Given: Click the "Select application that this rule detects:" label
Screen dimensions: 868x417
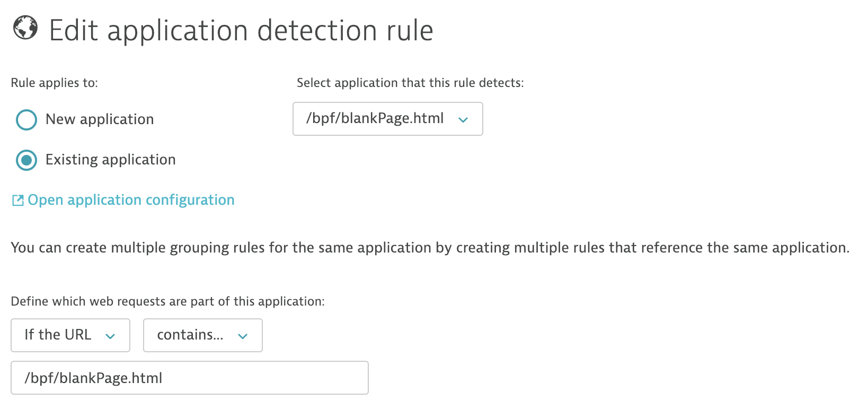Looking at the screenshot, I should 410,83.
